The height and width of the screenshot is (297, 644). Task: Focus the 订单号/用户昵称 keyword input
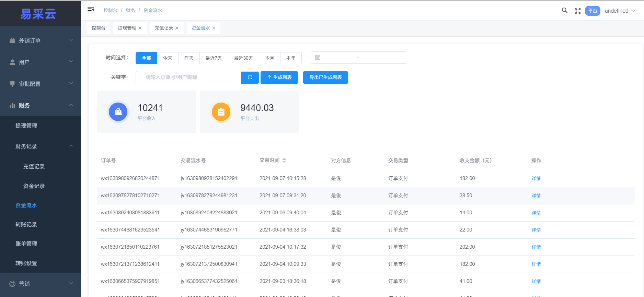point(188,77)
